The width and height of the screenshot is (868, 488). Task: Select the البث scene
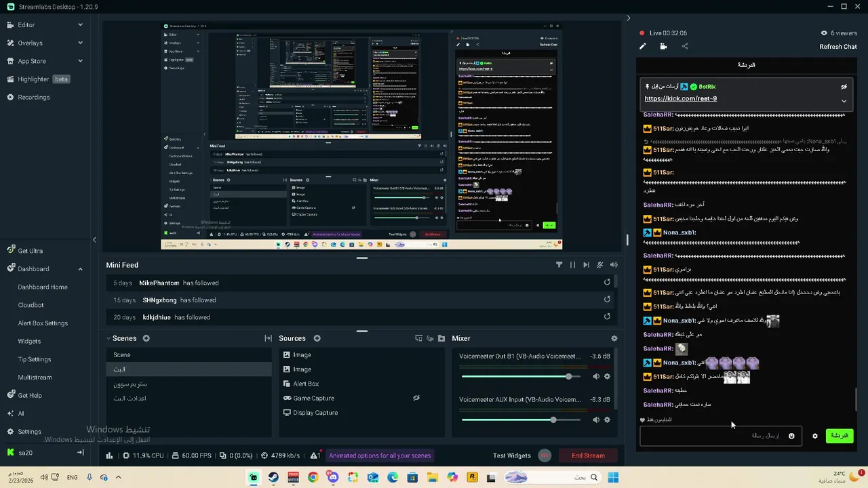(x=189, y=369)
